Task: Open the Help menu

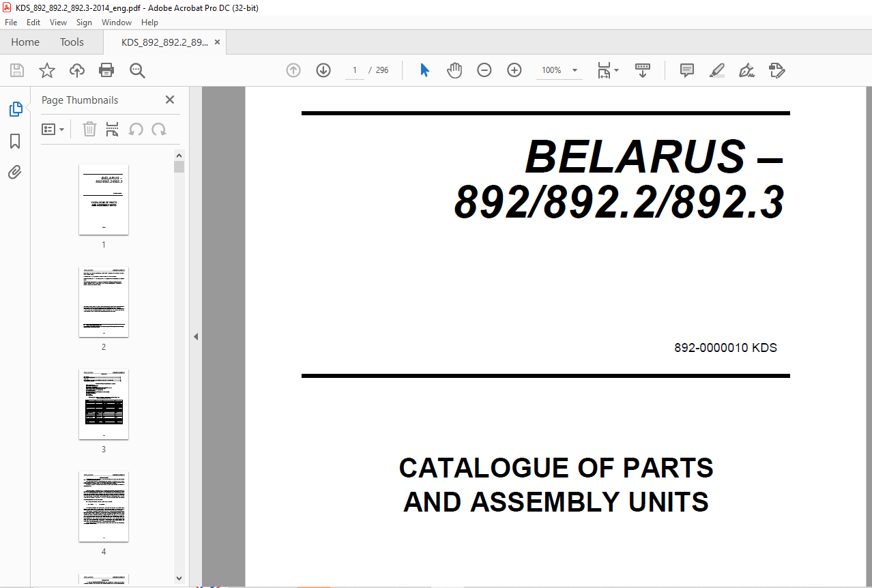Action: [x=149, y=23]
